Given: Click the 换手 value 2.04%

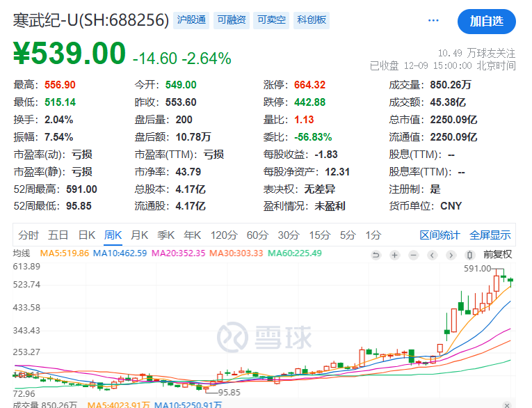Looking at the screenshot, I should pos(58,120).
